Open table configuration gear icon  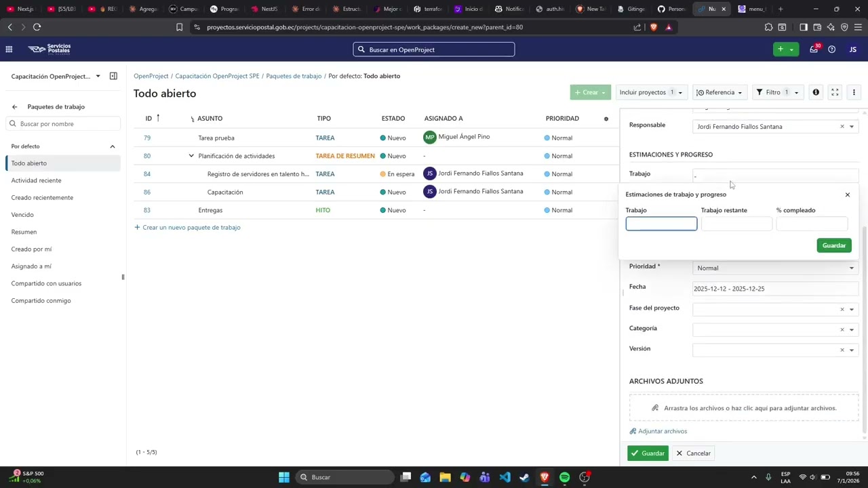tap(606, 119)
